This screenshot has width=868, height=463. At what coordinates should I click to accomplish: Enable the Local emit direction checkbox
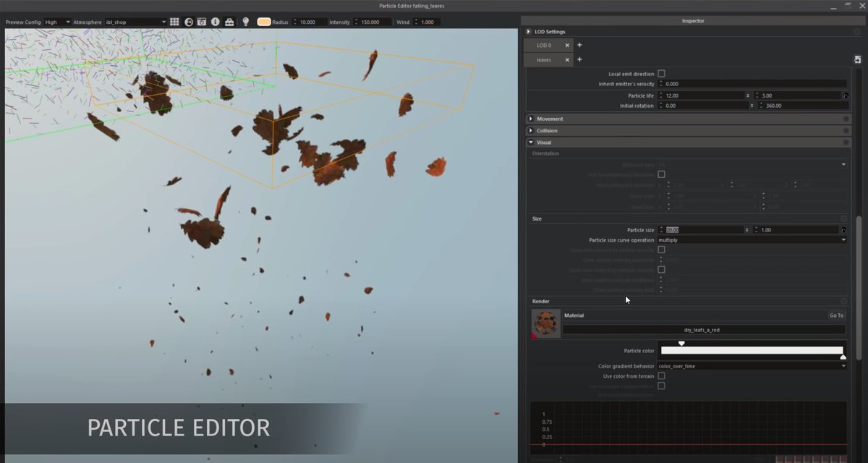pos(661,74)
